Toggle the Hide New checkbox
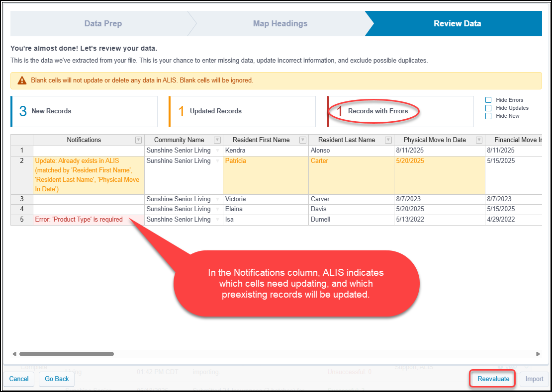Viewport: 552px width, 392px height. 488,116
